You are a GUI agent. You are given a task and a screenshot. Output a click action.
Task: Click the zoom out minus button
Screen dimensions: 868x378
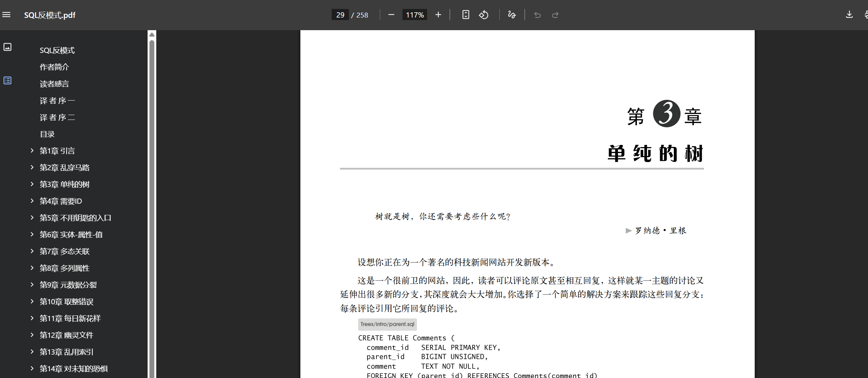pos(391,15)
